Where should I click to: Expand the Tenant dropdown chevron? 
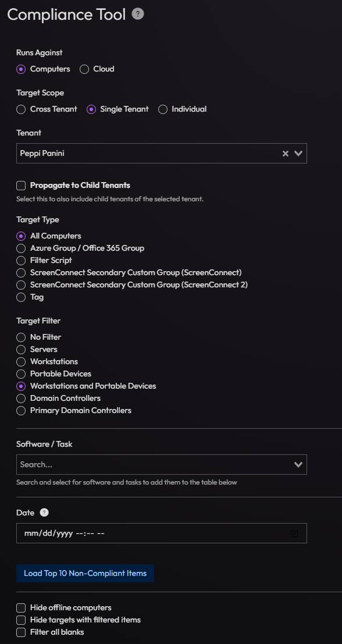(298, 154)
